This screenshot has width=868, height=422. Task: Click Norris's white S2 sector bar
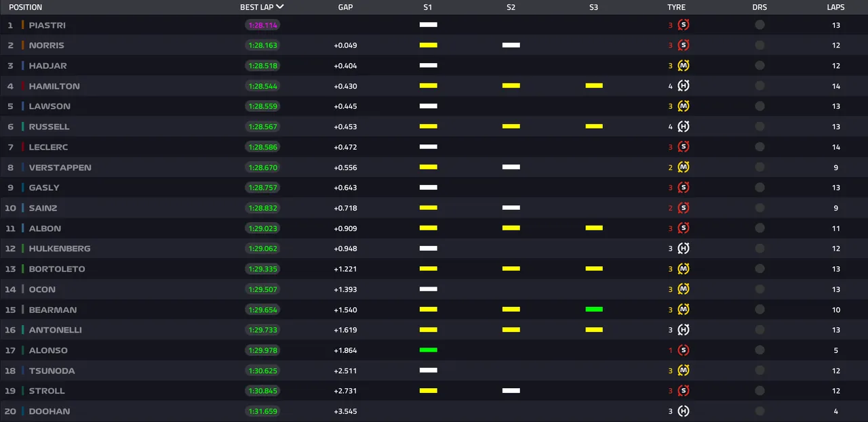coord(511,45)
